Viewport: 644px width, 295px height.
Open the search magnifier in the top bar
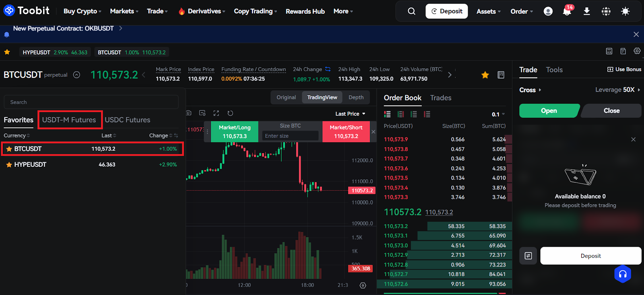click(411, 11)
